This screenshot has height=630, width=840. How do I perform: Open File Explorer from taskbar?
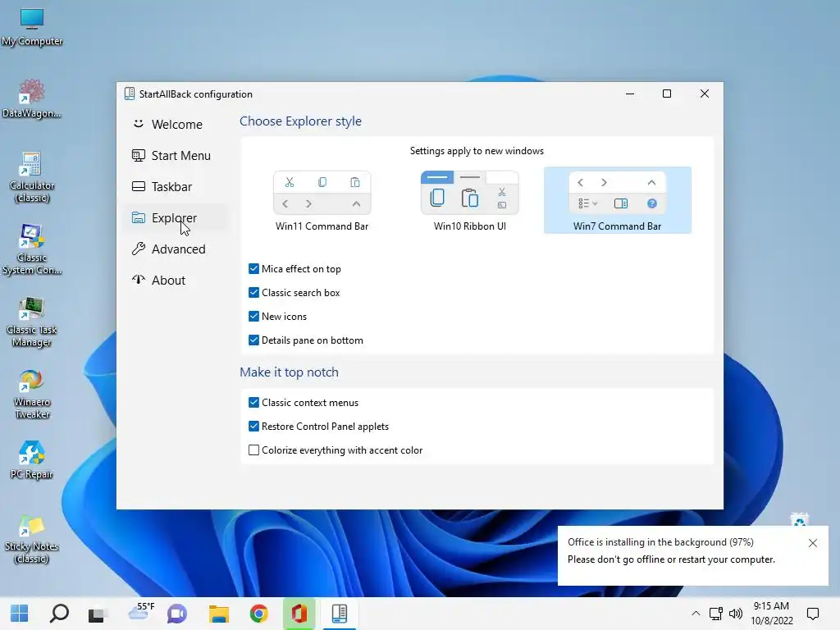(x=219, y=614)
